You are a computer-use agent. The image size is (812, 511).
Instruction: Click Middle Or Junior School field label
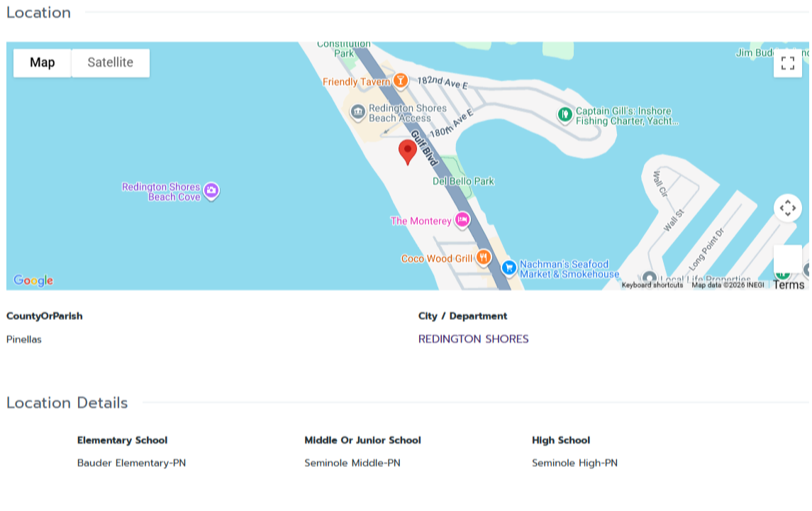(362, 440)
